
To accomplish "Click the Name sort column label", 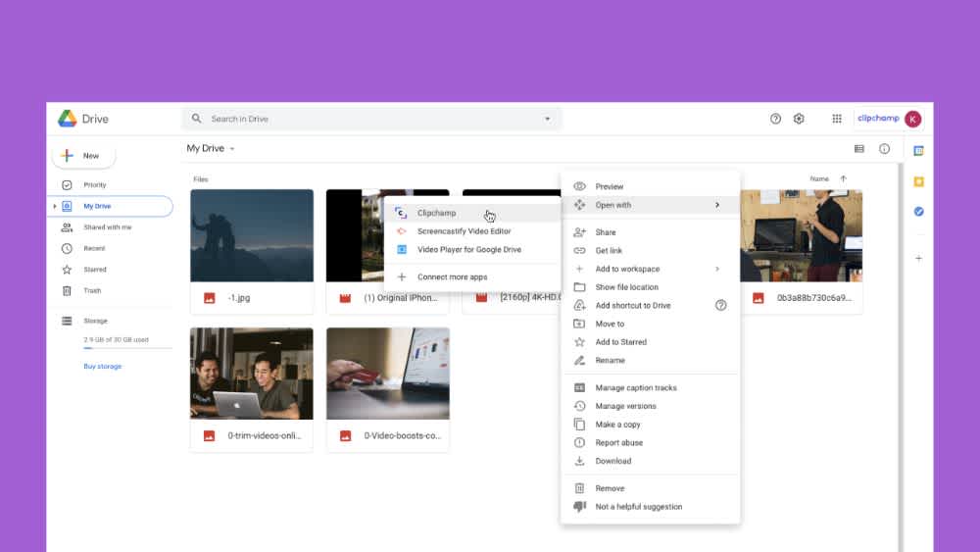I will (x=818, y=178).
